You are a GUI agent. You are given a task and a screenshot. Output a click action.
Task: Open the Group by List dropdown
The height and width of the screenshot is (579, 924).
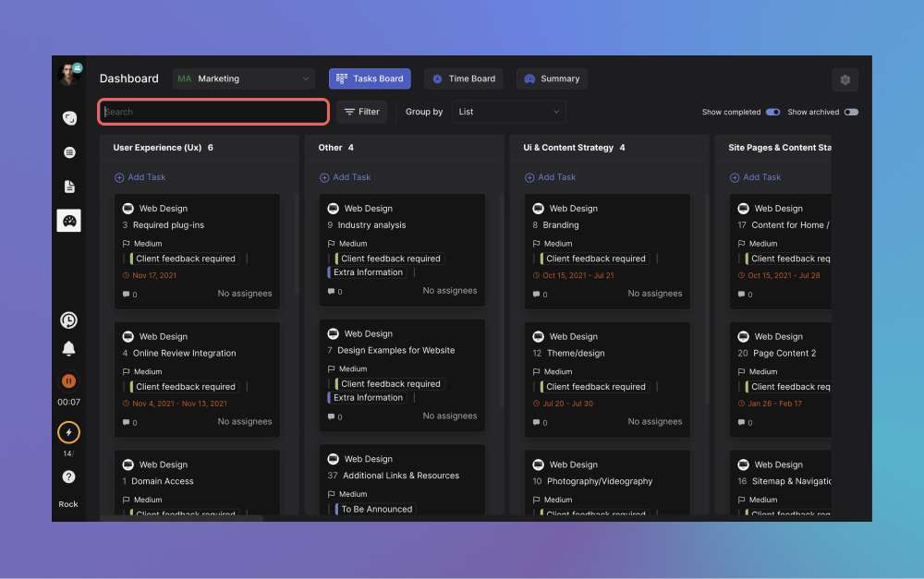508,112
